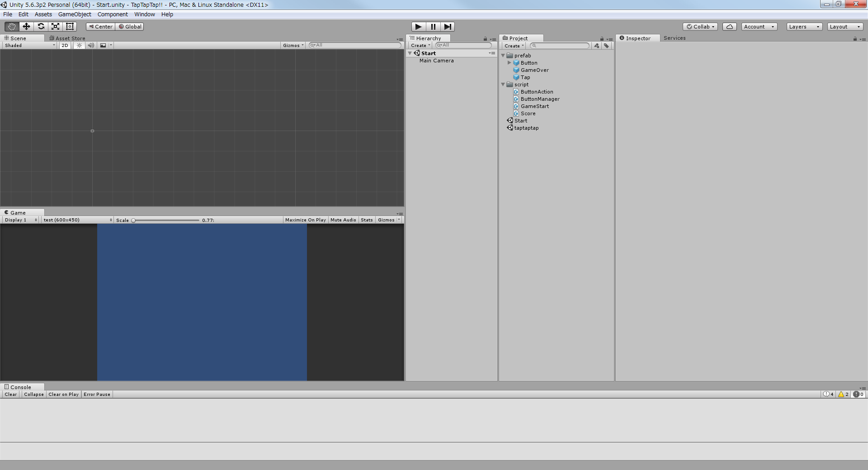
Task: Switch to the Services tab
Action: pos(675,38)
